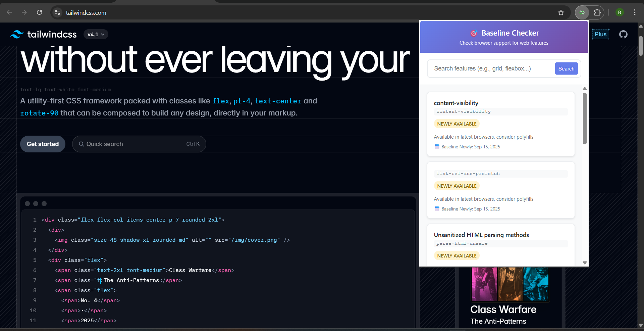Image resolution: width=644 pixels, height=331 pixels.
Task: Open the Tailwind GitHub repository icon
Action: (x=623, y=34)
